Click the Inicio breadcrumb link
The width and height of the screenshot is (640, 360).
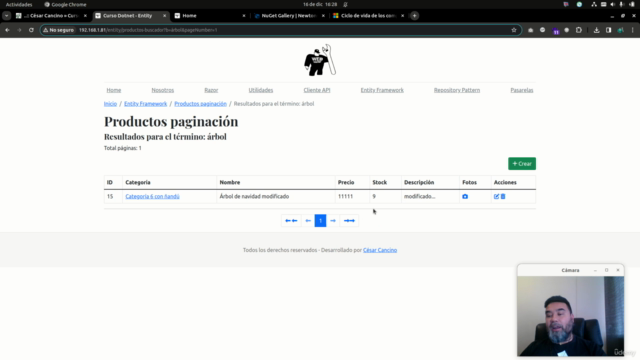110,104
